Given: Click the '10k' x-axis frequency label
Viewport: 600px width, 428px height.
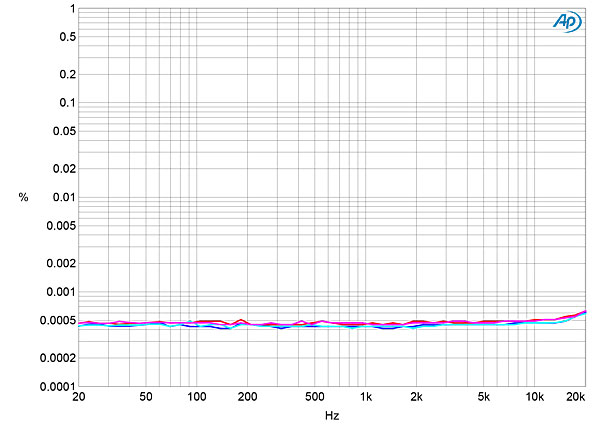Looking at the screenshot, I should [x=535, y=397].
